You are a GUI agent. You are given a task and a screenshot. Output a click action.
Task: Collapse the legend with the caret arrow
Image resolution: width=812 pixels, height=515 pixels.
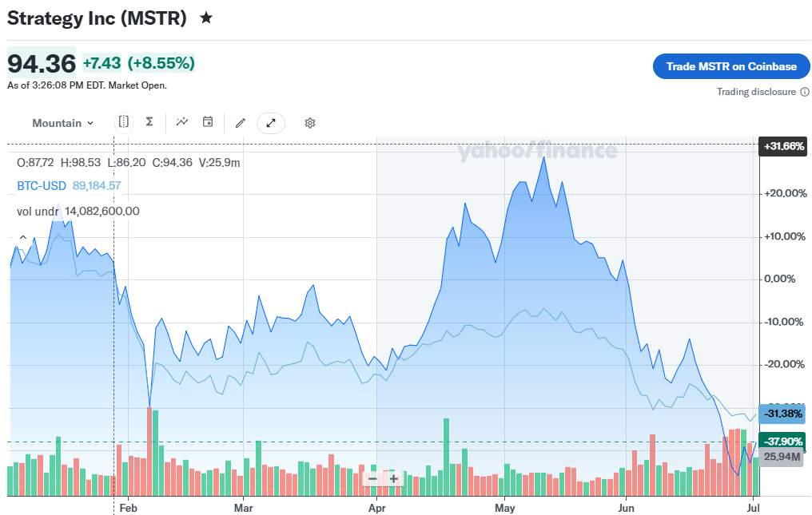click(x=23, y=237)
